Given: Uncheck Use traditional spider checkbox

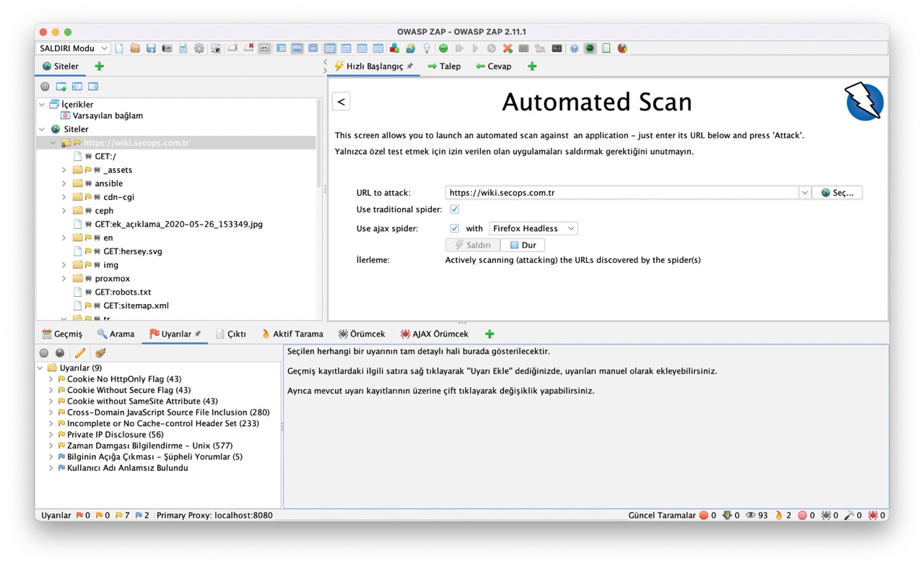Looking at the screenshot, I should pos(455,209).
